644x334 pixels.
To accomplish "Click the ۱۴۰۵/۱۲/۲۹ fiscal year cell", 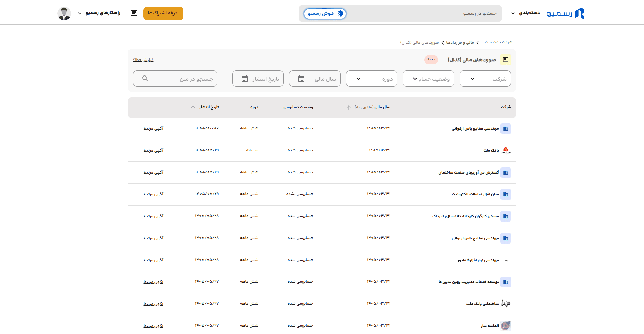I will (380, 150).
